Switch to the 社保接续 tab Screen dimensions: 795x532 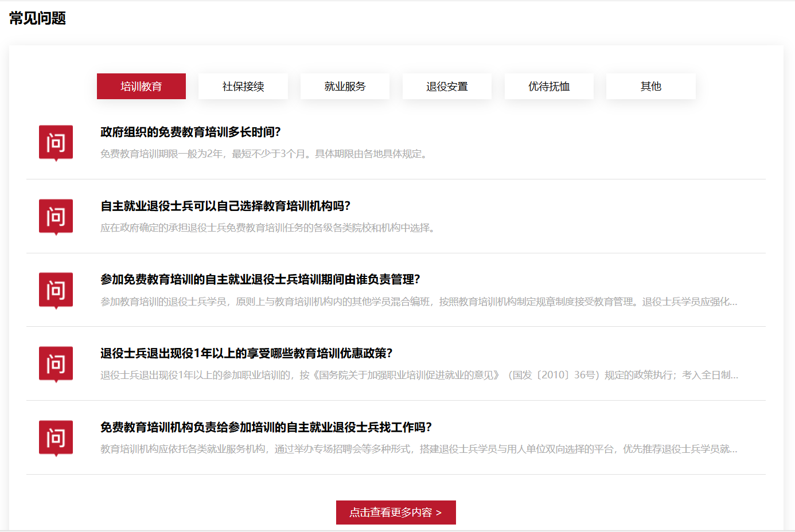pos(243,86)
